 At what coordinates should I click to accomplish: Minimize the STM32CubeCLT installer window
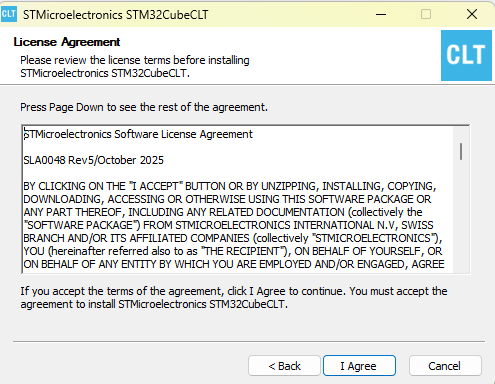tap(381, 14)
